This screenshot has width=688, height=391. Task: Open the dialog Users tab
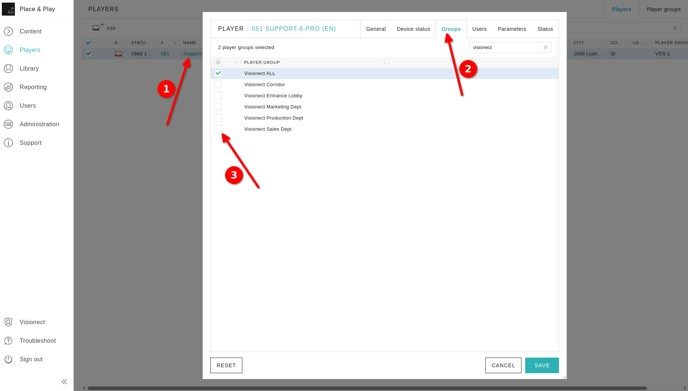click(479, 29)
